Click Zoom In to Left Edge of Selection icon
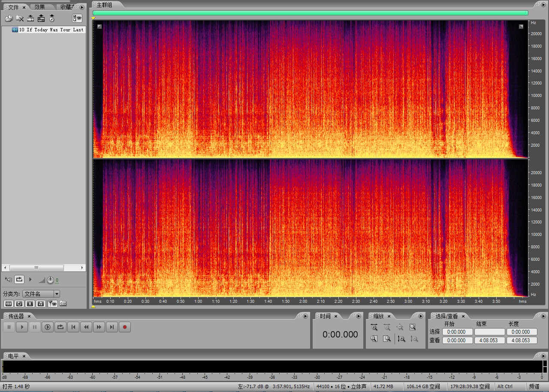 pos(374,339)
